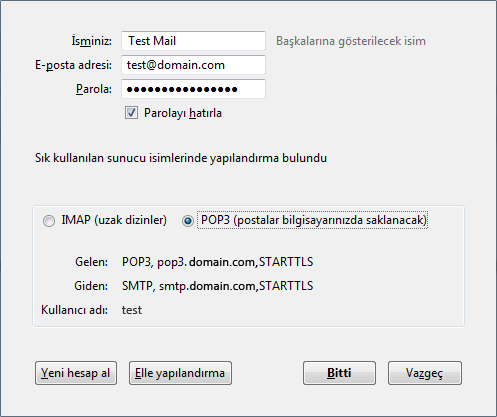Select the IMAP (uzak dizinler) radio button

(x=49, y=221)
